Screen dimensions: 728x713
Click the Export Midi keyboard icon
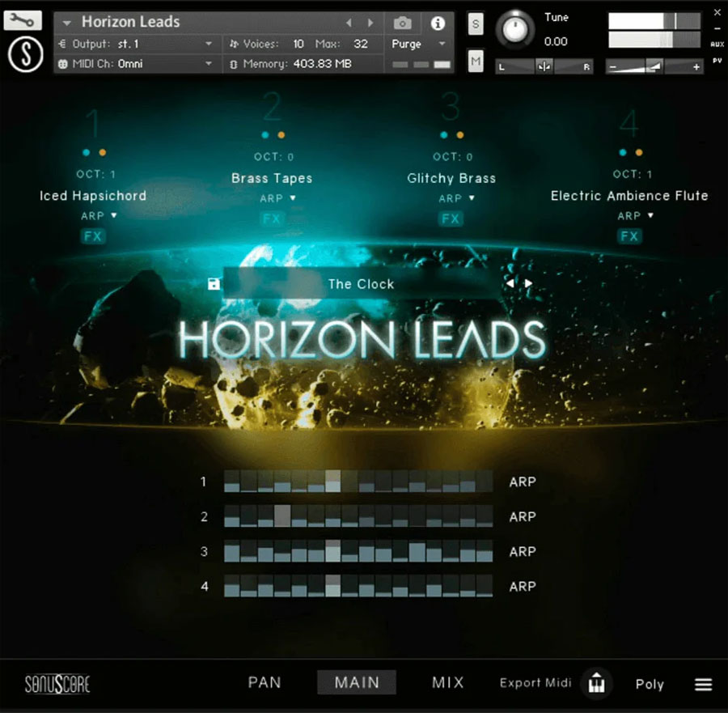(x=597, y=684)
